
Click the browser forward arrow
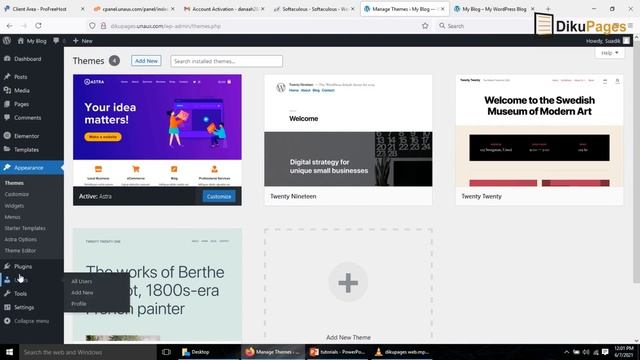pyautogui.click(x=24, y=26)
